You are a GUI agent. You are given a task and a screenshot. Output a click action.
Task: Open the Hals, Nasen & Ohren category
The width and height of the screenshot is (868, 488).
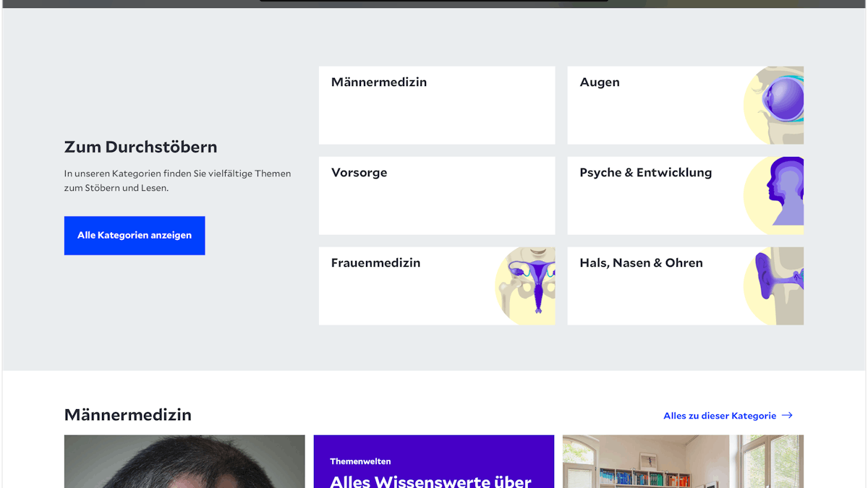point(684,286)
